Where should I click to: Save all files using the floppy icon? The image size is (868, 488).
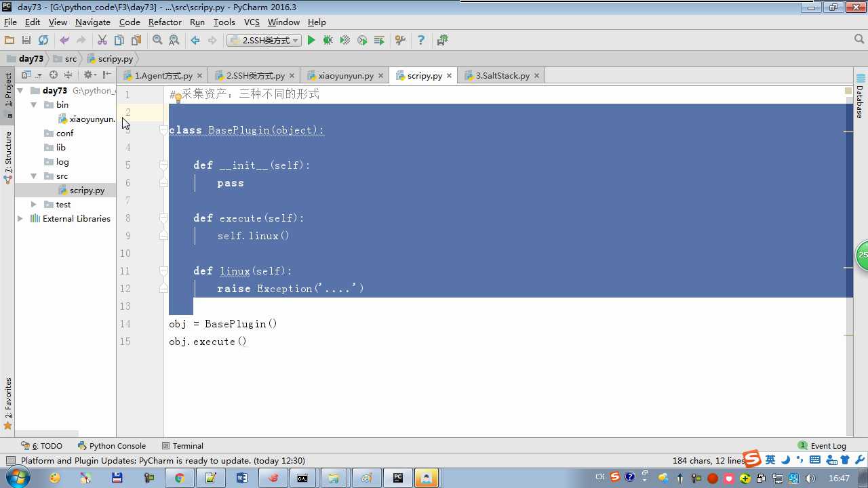tap(26, 41)
